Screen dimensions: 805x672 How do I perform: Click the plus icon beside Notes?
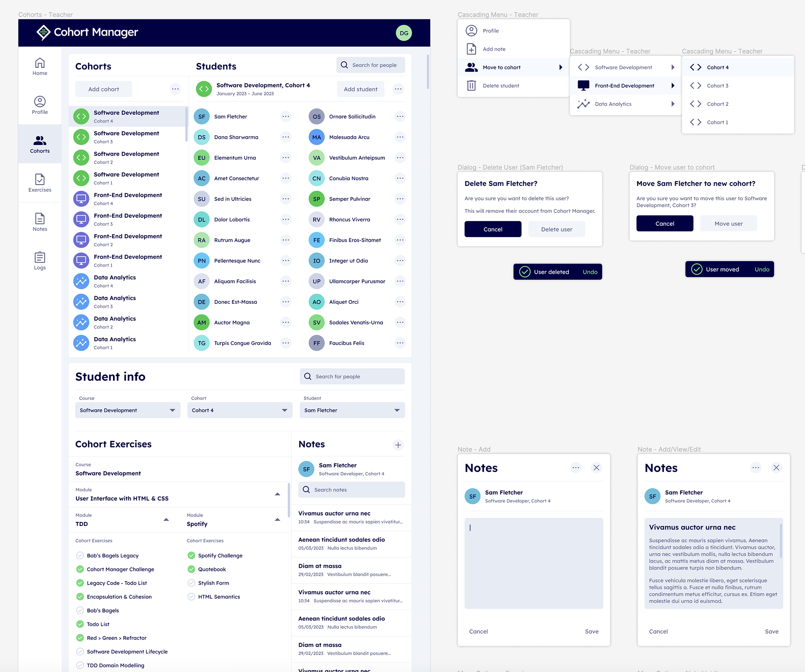pos(398,445)
